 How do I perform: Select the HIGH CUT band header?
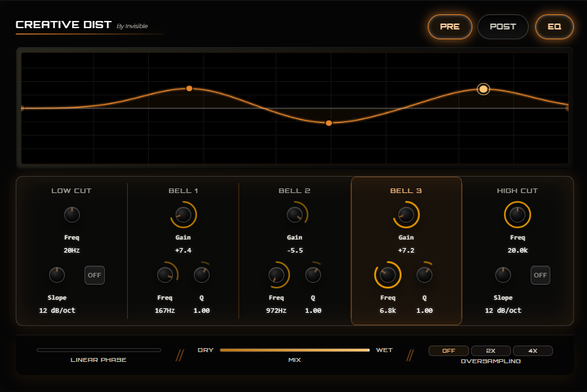click(518, 190)
